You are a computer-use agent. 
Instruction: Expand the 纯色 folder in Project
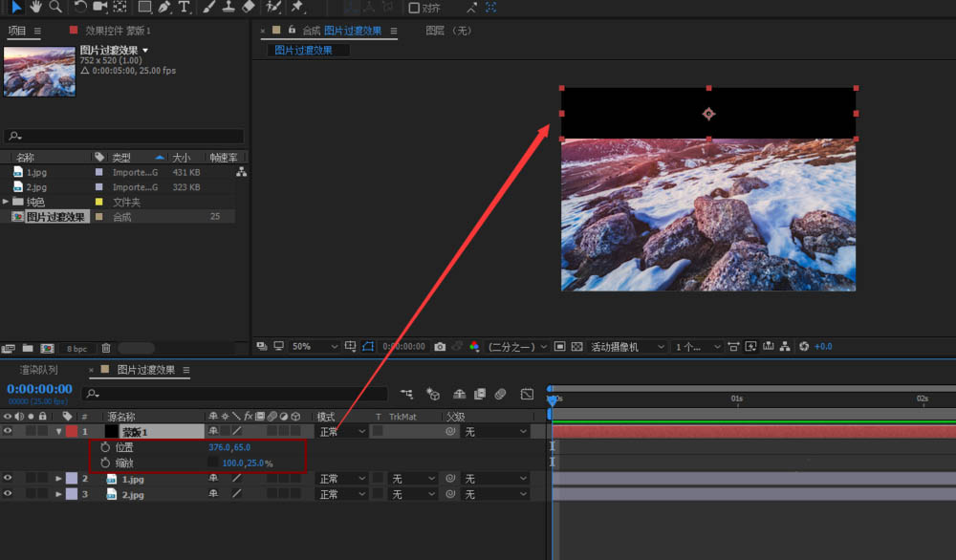click(x=6, y=202)
